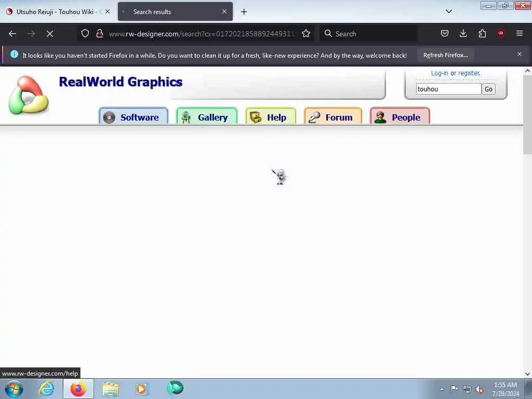Open the Extensions puzzle icon
Image resolution: width=532 pixels, height=399 pixels.
[x=482, y=33]
